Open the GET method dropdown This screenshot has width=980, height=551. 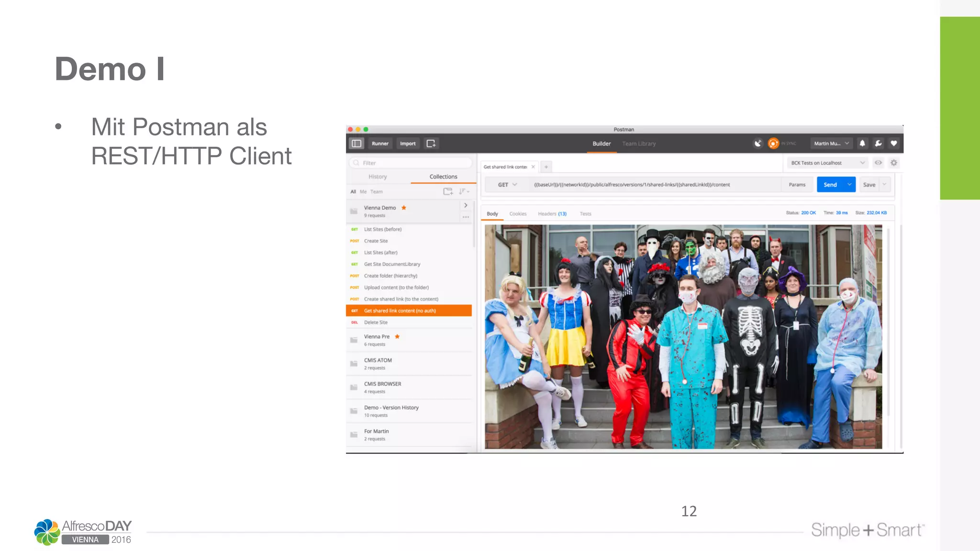click(x=507, y=185)
